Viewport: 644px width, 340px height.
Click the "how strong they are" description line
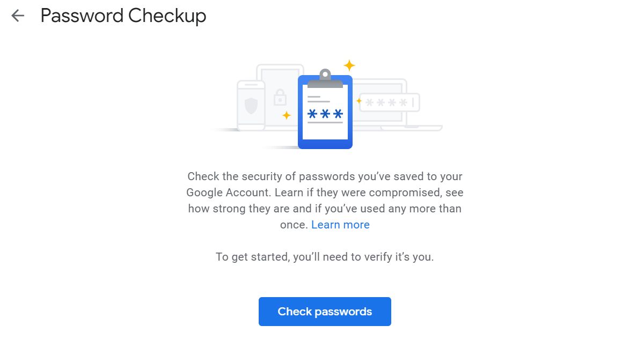click(325, 209)
